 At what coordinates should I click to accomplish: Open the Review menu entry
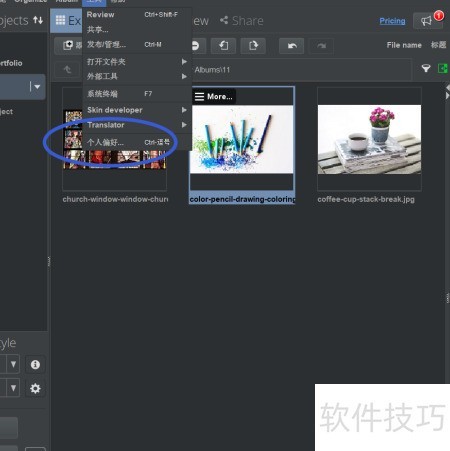pyautogui.click(x=137, y=15)
